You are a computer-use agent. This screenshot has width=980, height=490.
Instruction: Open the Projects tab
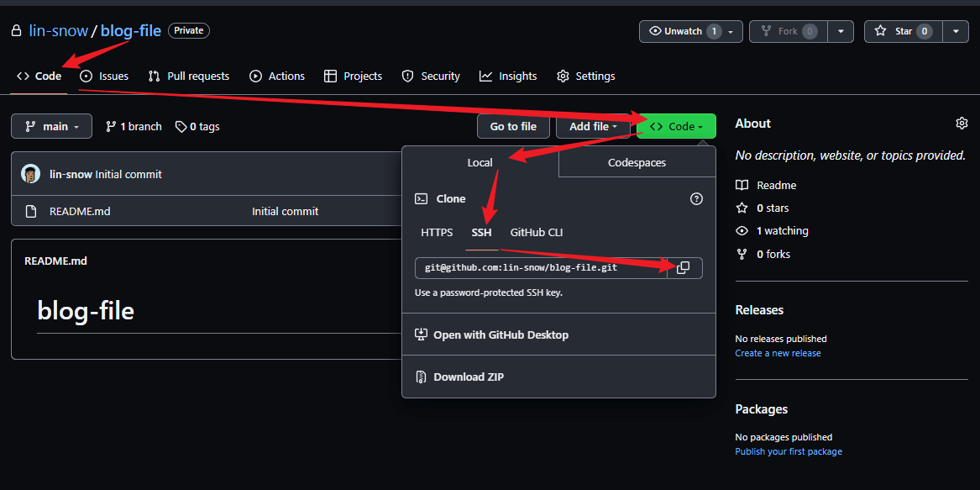[354, 76]
